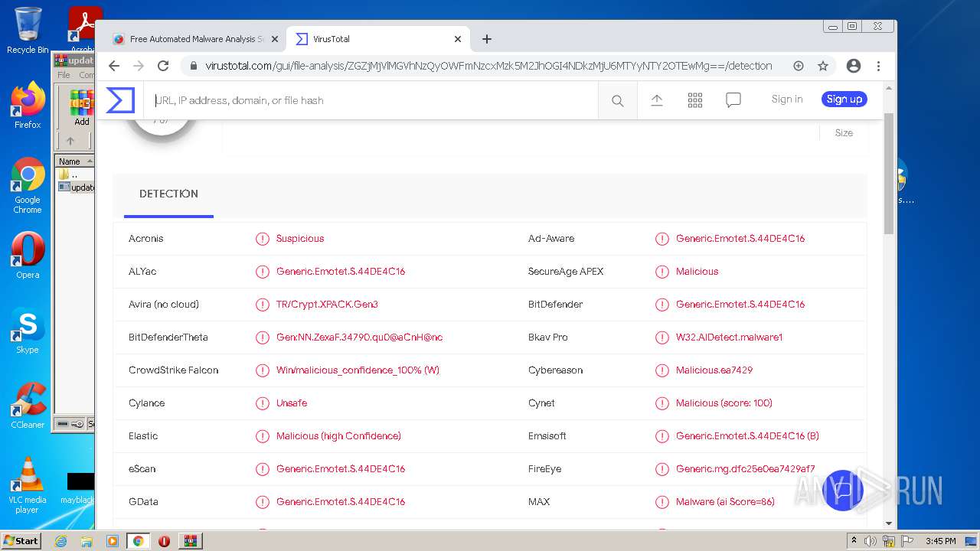Click the CrowdStrike Falcon Win/malicious_confidence_100% result

point(358,370)
